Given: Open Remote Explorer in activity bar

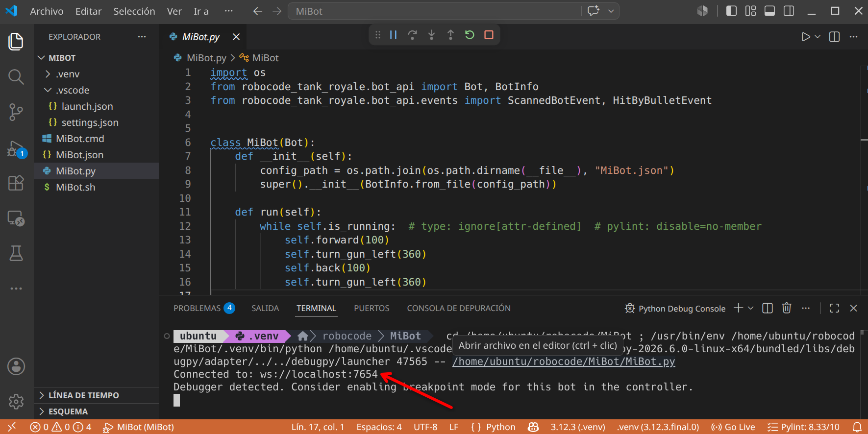Looking at the screenshot, I should 16,218.
